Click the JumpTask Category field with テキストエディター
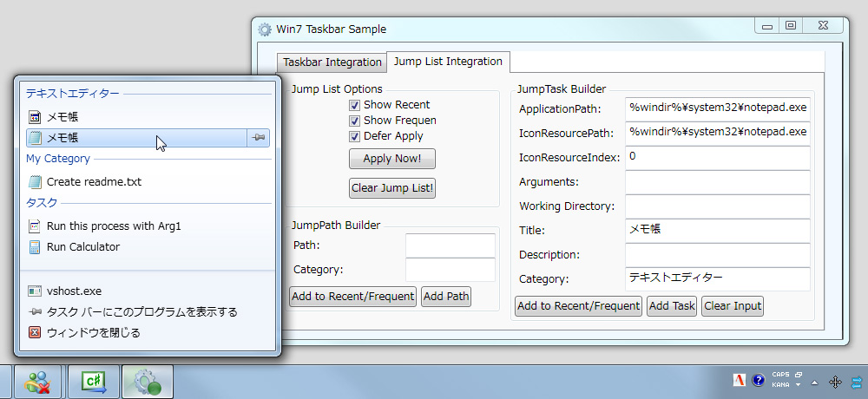The width and height of the screenshot is (868, 399). [718, 279]
